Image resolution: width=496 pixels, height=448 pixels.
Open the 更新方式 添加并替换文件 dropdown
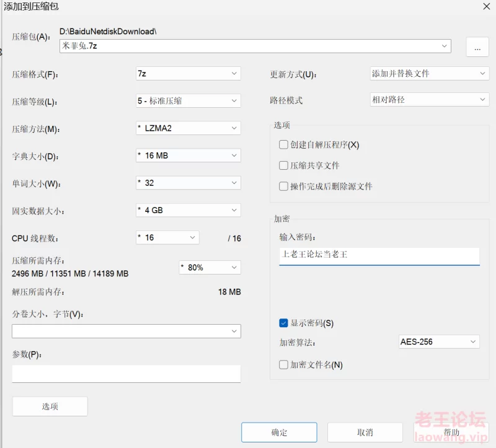430,74
